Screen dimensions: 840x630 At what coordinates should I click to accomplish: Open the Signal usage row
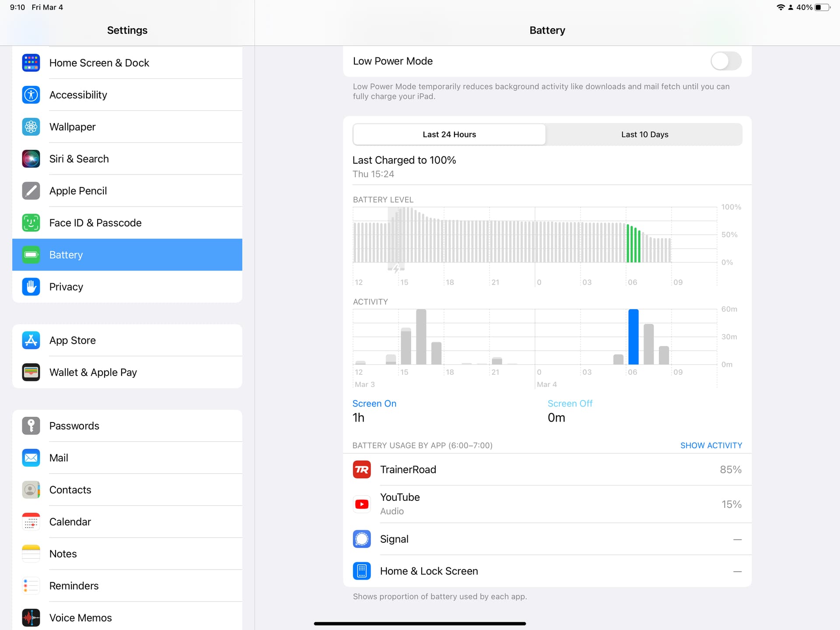tap(547, 539)
